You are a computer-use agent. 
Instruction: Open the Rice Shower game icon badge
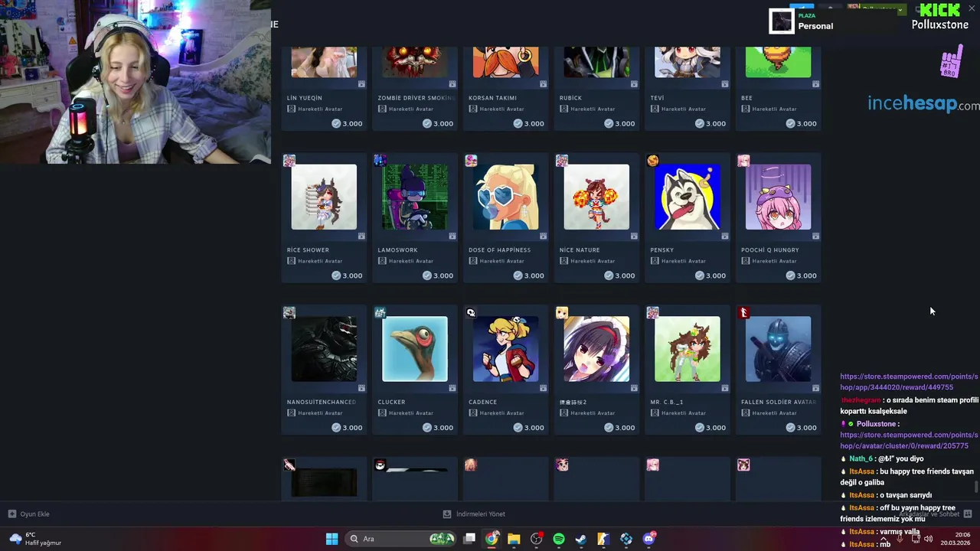tap(289, 161)
